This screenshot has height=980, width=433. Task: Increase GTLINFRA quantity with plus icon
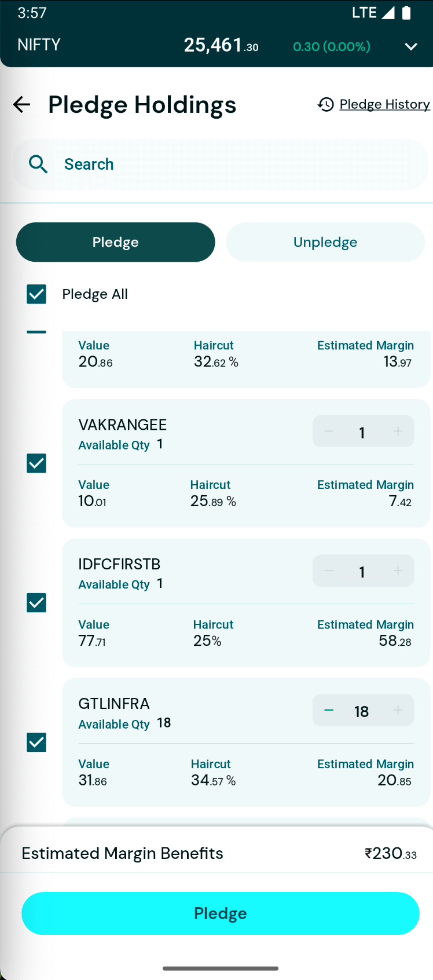(398, 711)
